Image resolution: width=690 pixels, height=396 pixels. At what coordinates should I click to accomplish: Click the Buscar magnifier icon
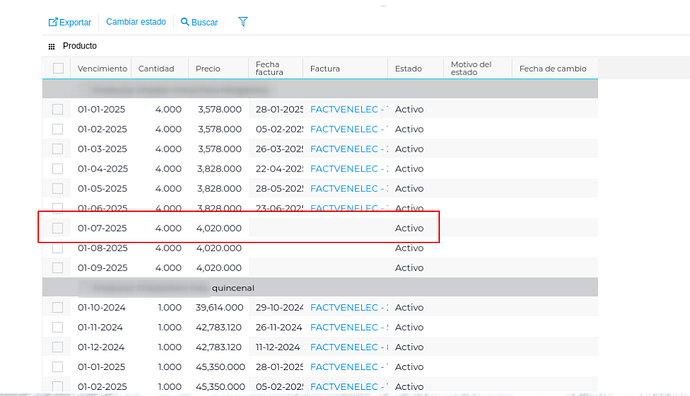[x=185, y=22]
